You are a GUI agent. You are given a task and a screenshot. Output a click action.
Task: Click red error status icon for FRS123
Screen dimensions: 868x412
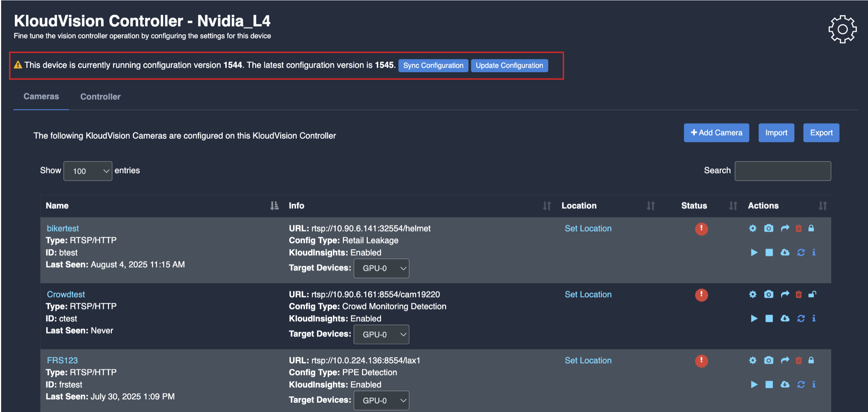click(x=701, y=361)
